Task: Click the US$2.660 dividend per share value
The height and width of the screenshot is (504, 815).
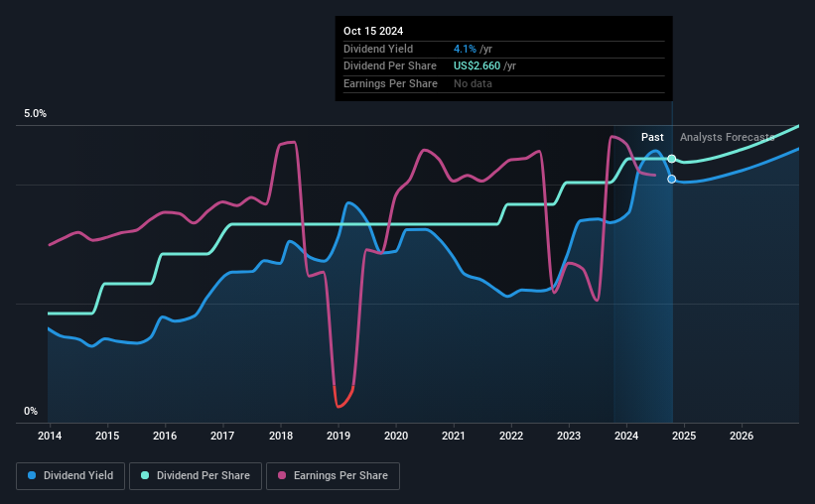Action: (x=476, y=66)
